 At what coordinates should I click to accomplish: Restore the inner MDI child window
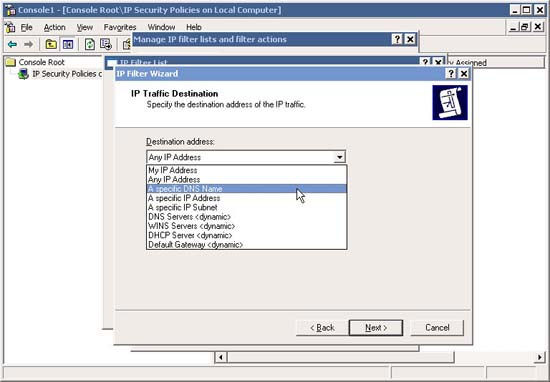coord(525,27)
